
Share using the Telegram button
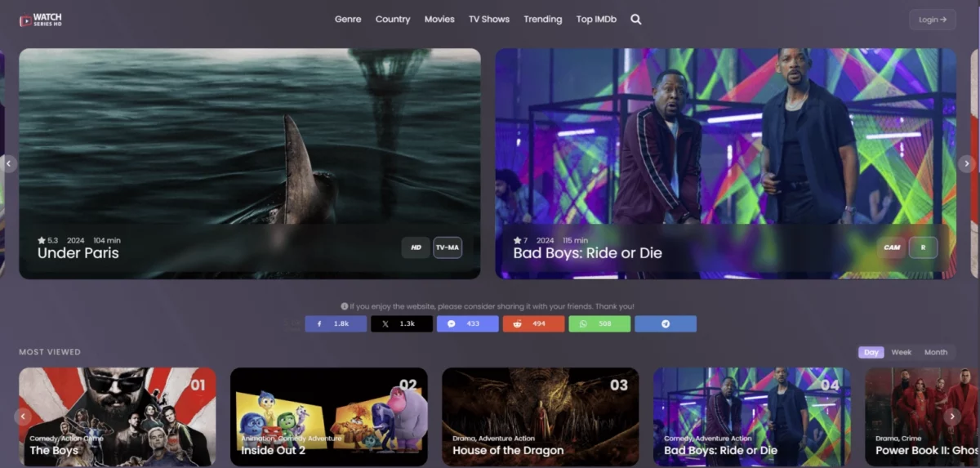[x=666, y=324]
